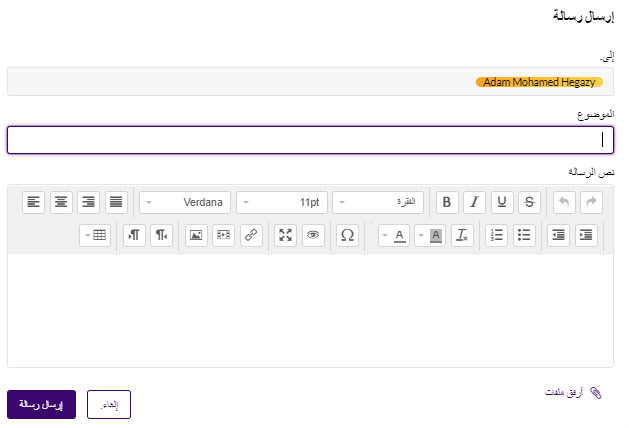Open the background color picker arrow
This screenshot has height=428, width=629.
tap(421, 235)
